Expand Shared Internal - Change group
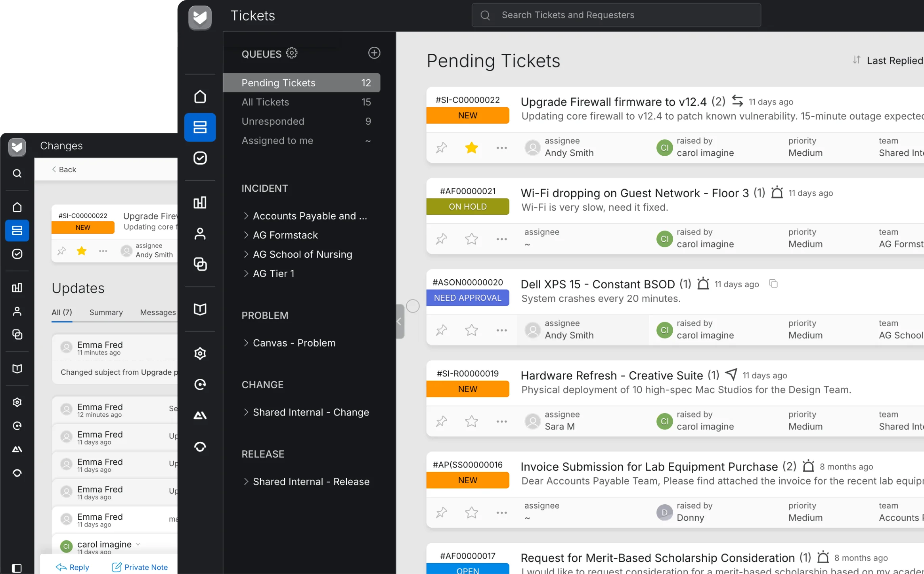Image resolution: width=924 pixels, height=574 pixels. [246, 412]
